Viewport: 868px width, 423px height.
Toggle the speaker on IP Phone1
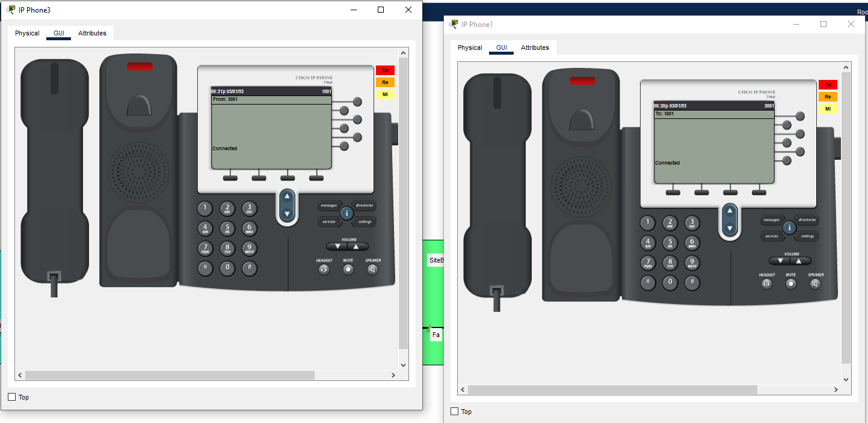[815, 284]
